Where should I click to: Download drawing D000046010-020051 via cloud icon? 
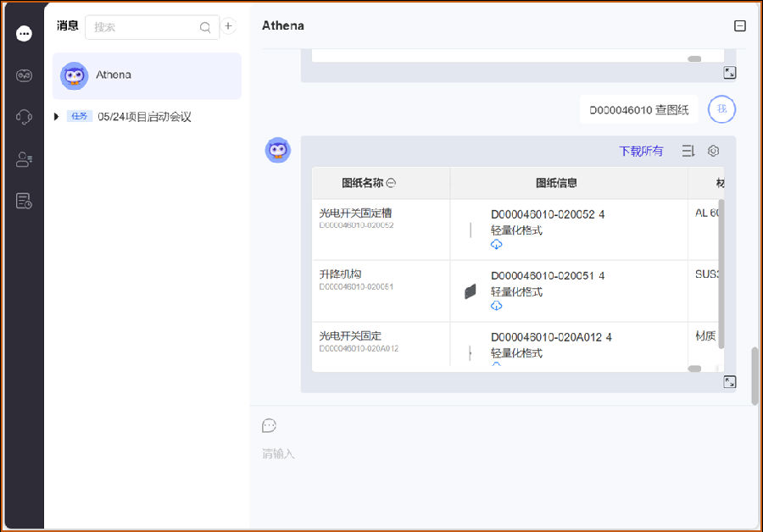coord(497,306)
